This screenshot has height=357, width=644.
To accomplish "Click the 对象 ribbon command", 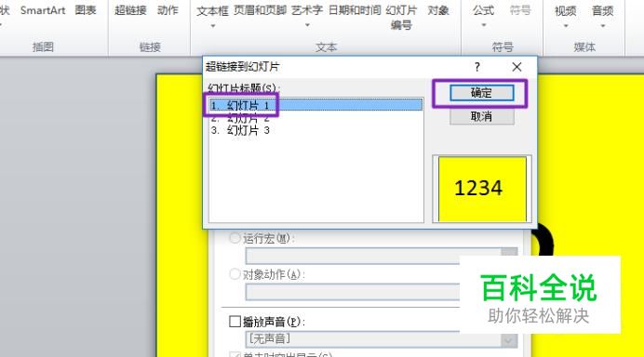I will 438,10.
